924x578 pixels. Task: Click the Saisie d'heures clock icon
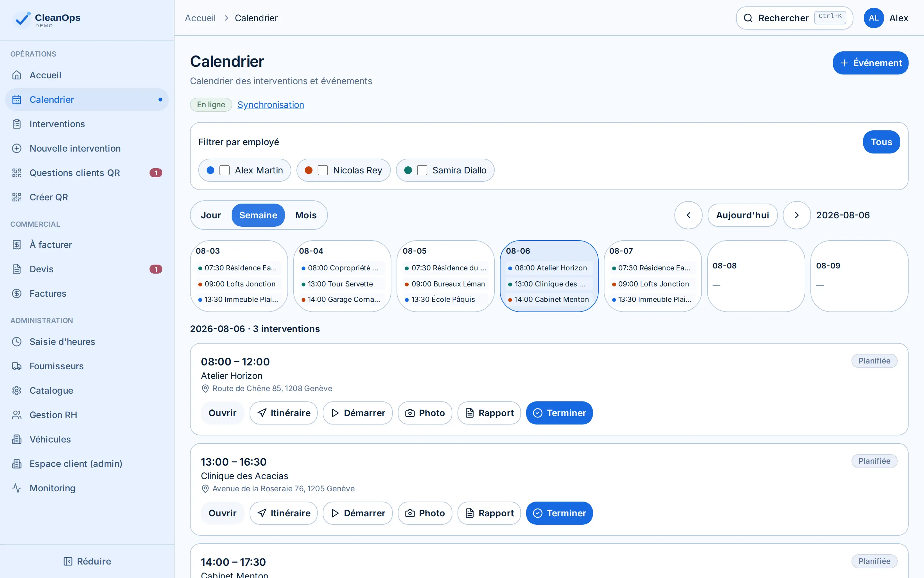click(17, 342)
